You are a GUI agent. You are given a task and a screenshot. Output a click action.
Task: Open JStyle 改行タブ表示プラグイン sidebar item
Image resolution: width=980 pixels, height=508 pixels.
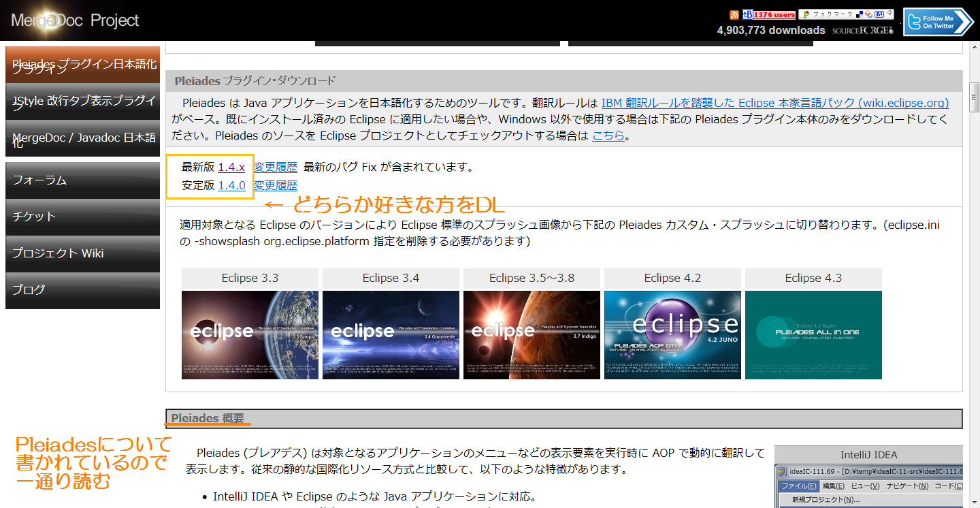pos(82,102)
